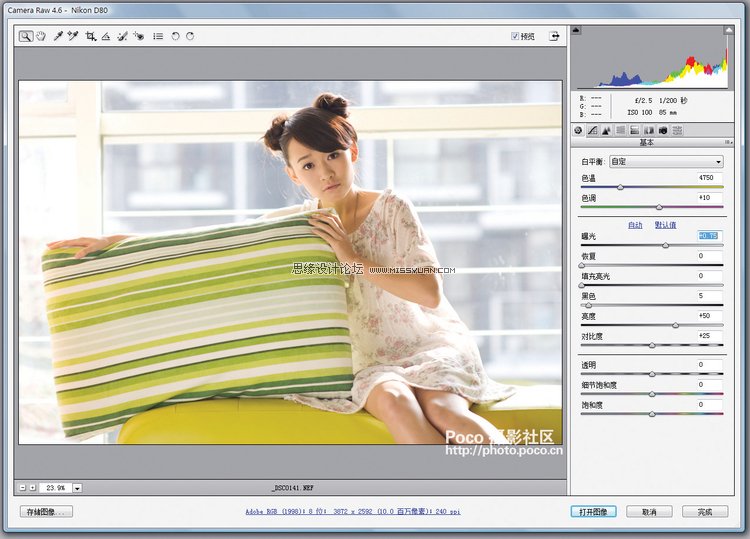This screenshot has height=539, width=750.
Task: Open the Lens Corrections tab
Action: (x=649, y=130)
